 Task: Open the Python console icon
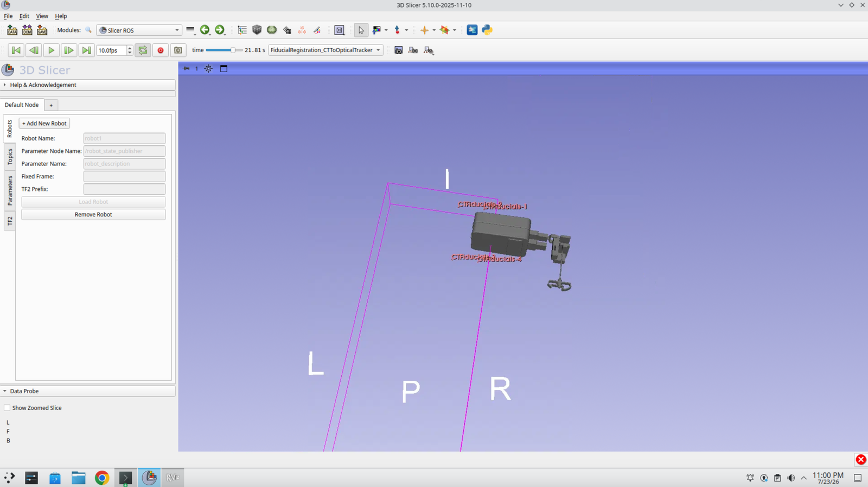point(487,30)
